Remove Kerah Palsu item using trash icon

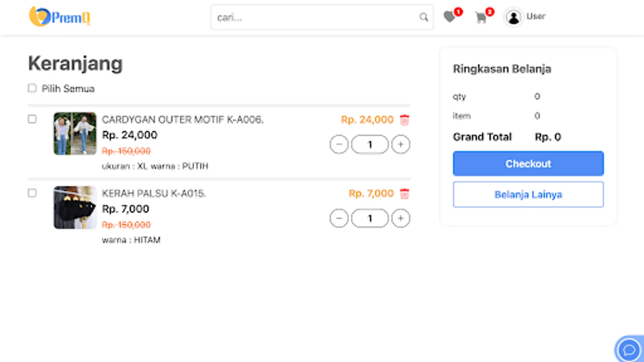[x=405, y=193]
